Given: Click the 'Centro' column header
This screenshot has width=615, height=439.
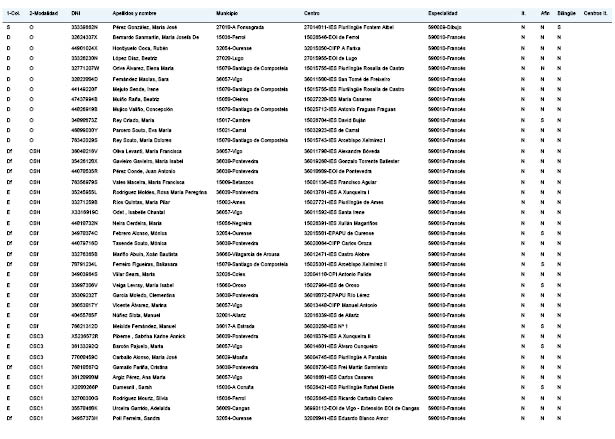Looking at the screenshot, I should point(312,13).
